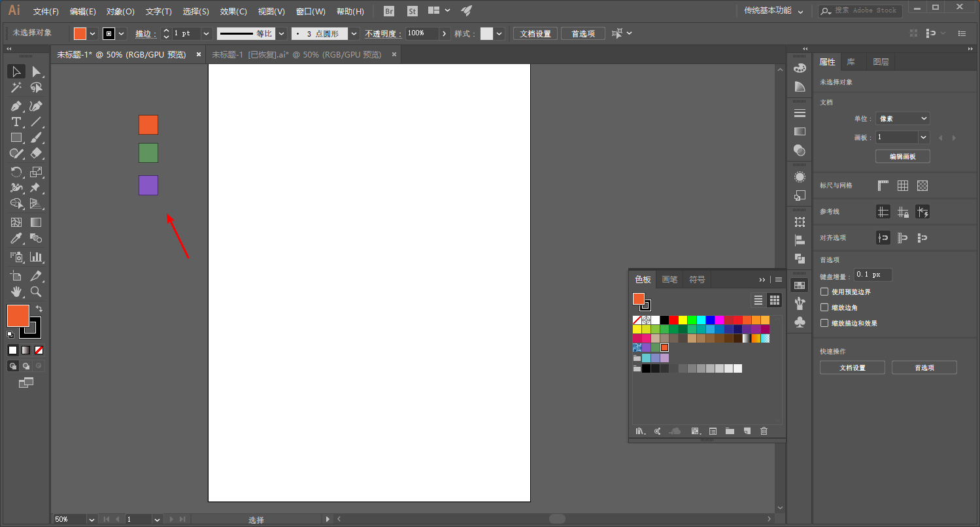This screenshot has width=980, height=527.
Task: Open Adobe Stock with St icon
Action: click(412, 11)
